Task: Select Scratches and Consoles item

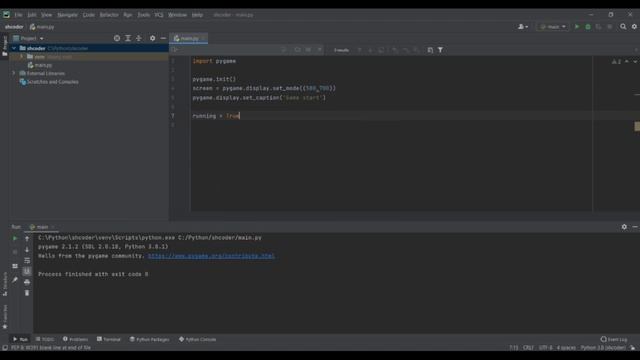Action: (49, 82)
